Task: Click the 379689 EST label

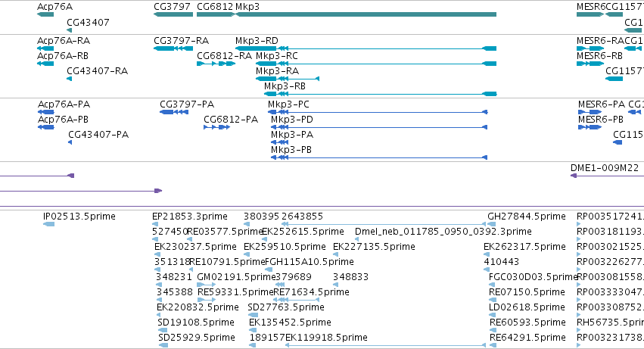Action: tap(294, 278)
